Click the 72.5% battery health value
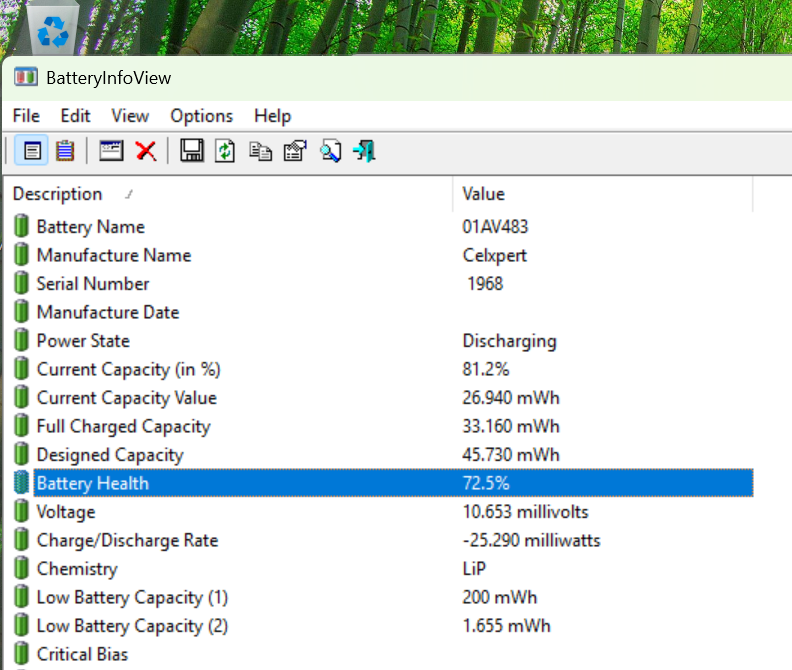 (x=486, y=483)
